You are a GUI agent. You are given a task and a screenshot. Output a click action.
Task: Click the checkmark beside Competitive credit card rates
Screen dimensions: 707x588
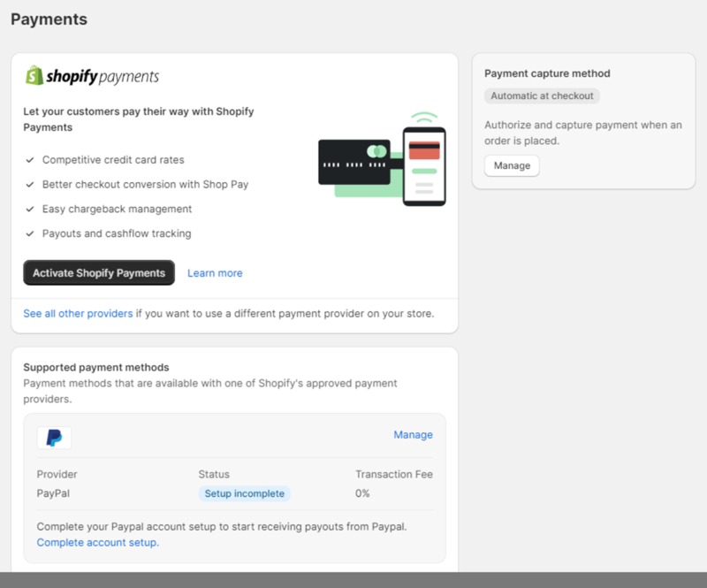click(30, 160)
